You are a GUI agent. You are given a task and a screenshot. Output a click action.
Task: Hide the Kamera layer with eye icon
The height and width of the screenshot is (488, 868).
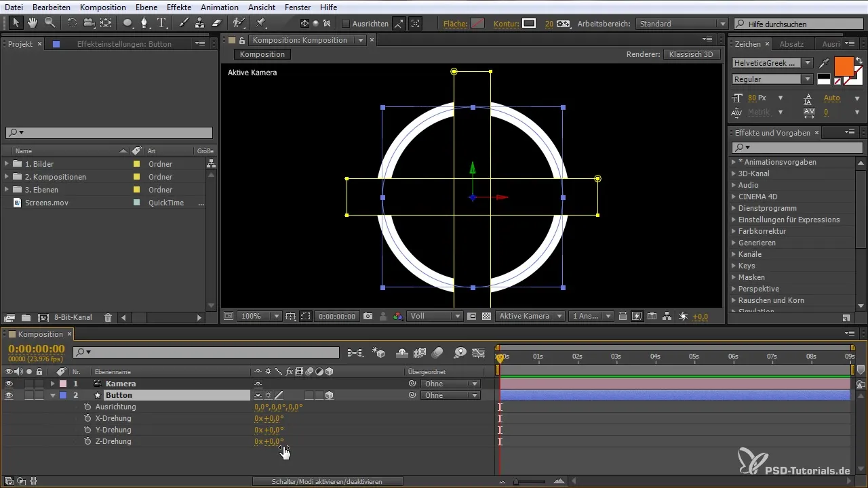pos(9,384)
